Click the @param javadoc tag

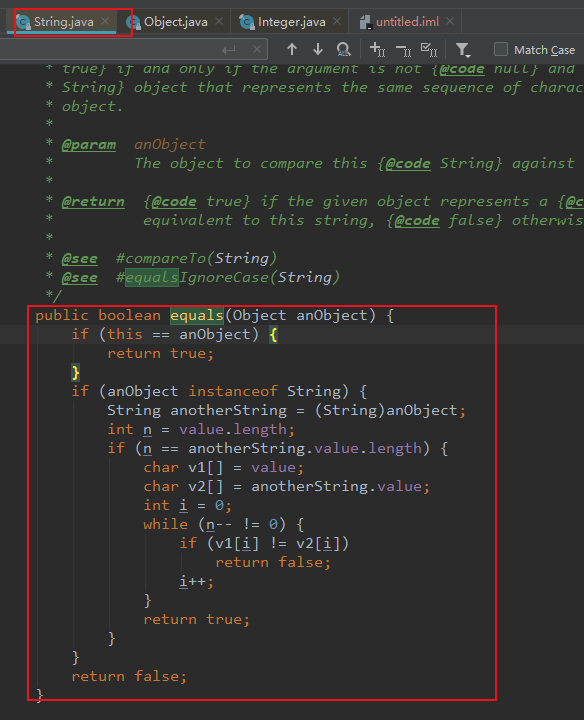pos(89,145)
